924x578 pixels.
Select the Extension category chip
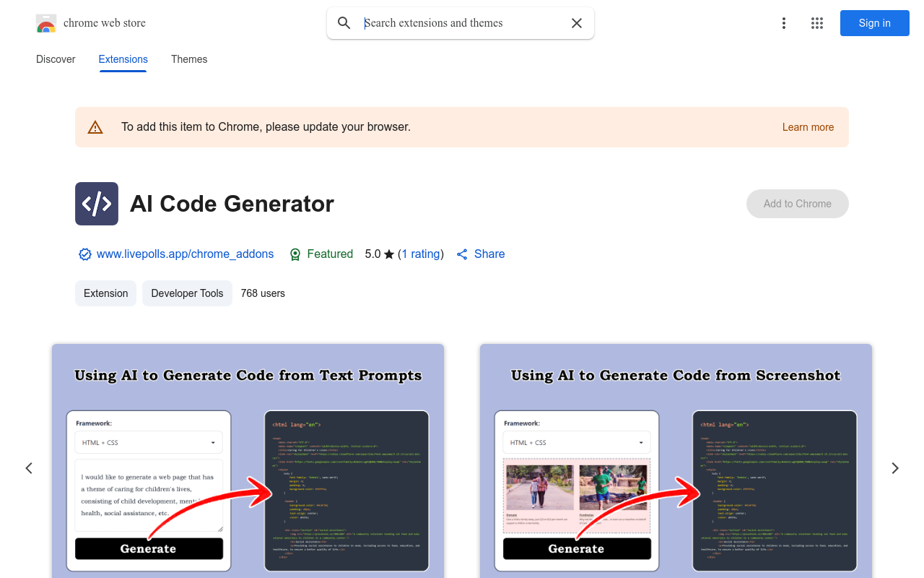pos(105,293)
